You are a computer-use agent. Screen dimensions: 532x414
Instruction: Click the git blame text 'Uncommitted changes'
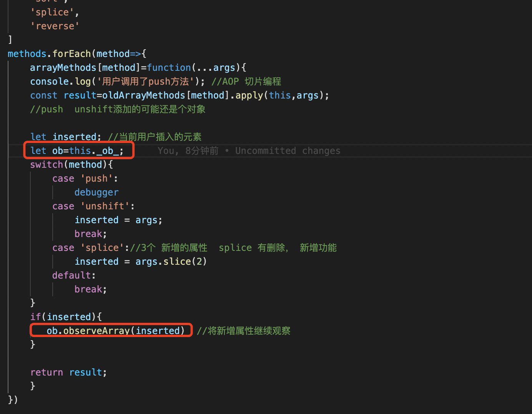pyautogui.click(x=288, y=150)
